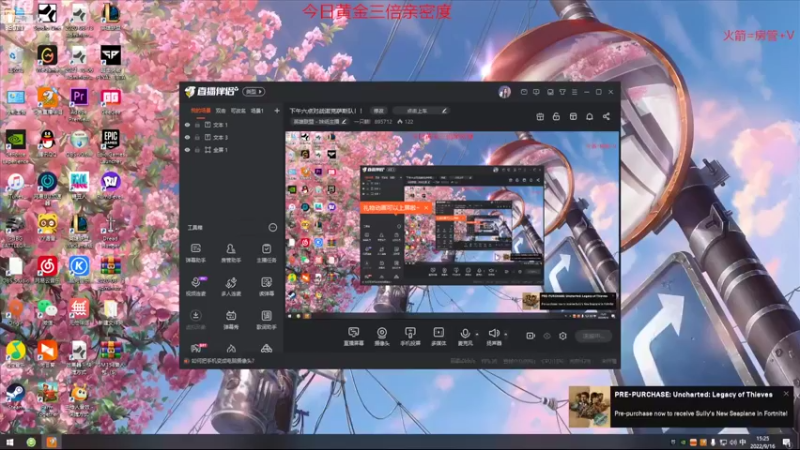
Task: Switch to the 我的场景 tab
Action: pyautogui.click(x=201, y=111)
